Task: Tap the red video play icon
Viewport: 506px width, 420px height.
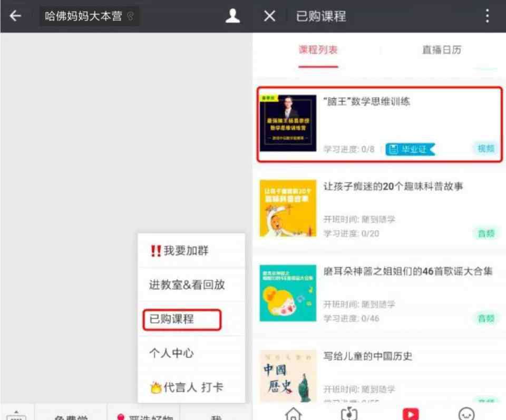Action: (411, 414)
